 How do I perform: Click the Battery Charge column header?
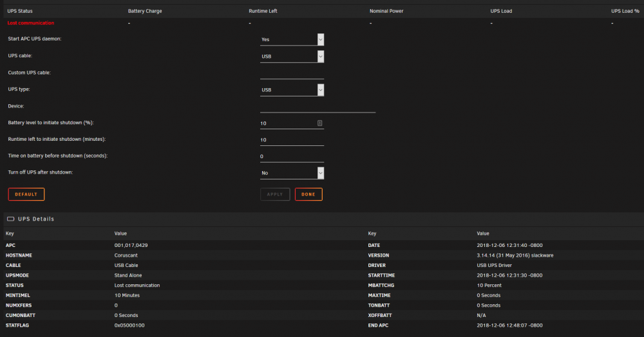click(145, 11)
